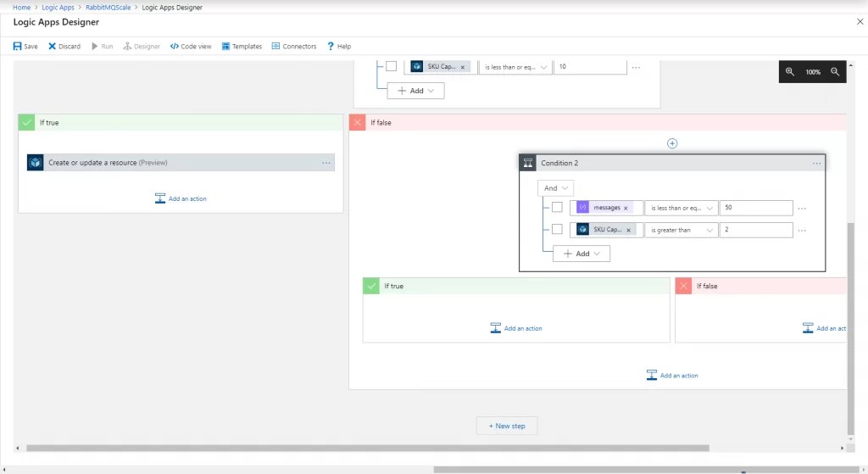Discard changes with the Discard button
Viewport: 868px width, 474px height.
point(64,47)
